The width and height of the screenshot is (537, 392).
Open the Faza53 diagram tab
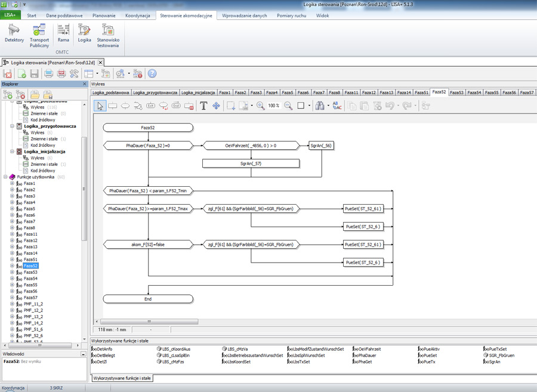[x=456, y=92]
